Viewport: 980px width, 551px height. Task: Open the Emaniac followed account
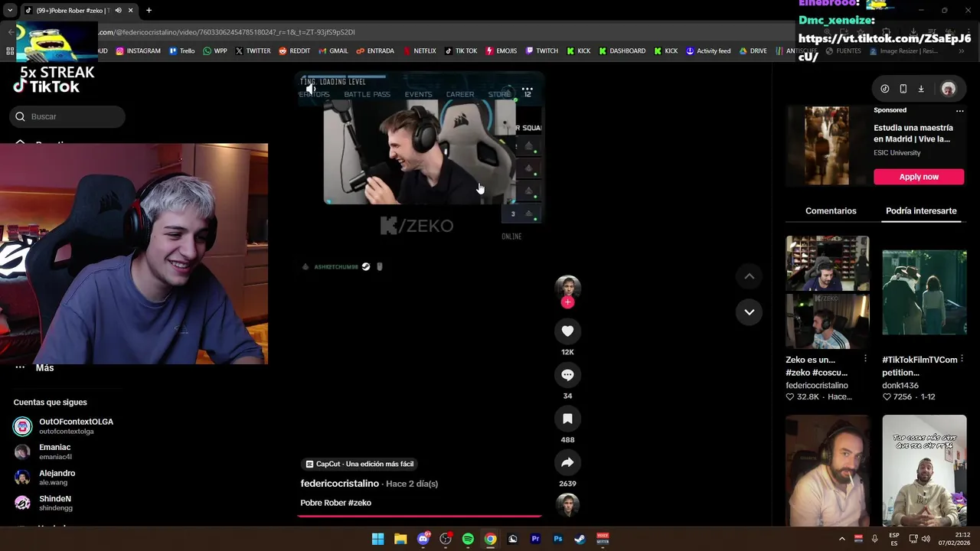[46, 452]
